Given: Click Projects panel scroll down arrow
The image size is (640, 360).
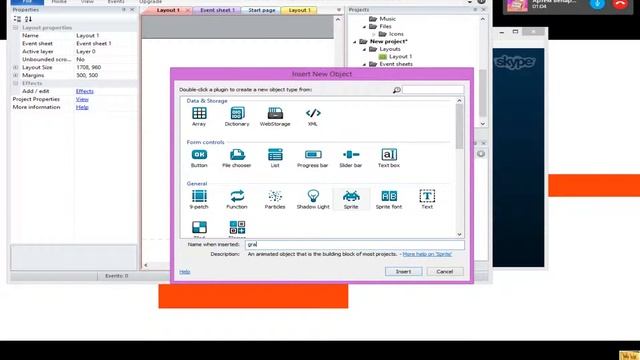Looking at the screenshot, I should tap(483, 124).
